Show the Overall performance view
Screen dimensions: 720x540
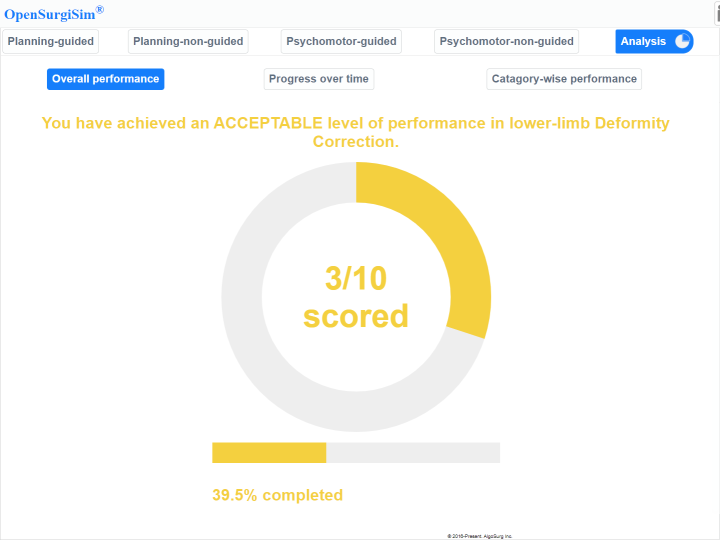105,79
